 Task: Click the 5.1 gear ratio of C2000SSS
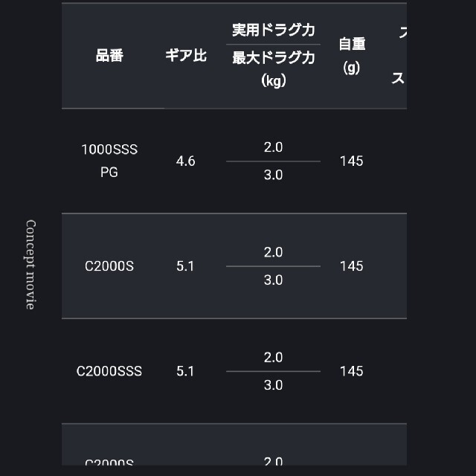(x=185, y=371)
